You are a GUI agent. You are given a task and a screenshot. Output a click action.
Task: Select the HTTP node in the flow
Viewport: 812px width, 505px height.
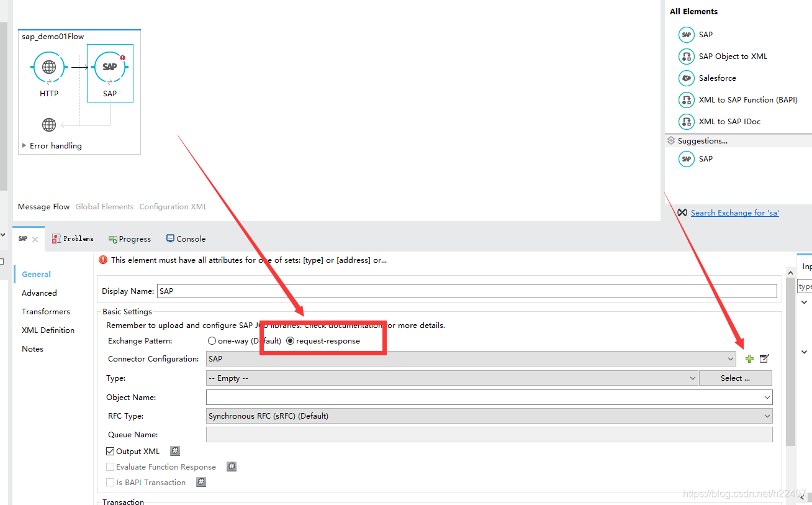pyautogui.click(x=49, y=67)
